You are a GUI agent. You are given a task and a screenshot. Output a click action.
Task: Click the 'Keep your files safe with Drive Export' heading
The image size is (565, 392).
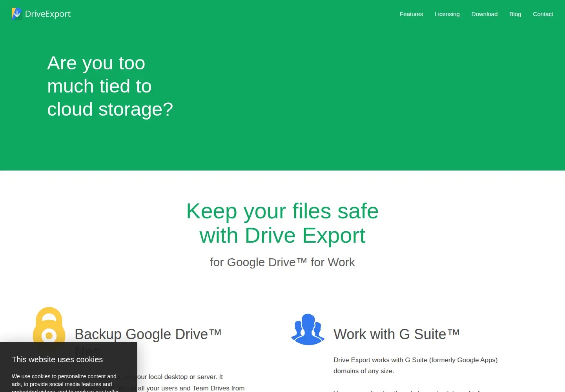[282, 223]
